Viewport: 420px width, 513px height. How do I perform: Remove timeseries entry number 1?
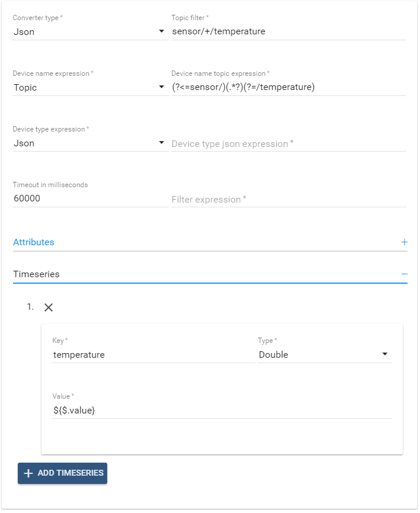[x=49, y=307]
